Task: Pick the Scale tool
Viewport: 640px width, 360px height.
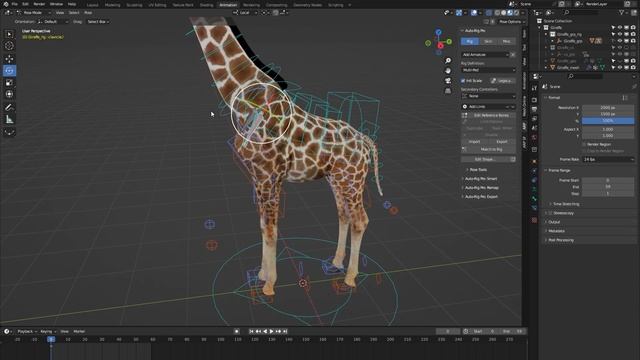Action: (x=9, y=82)
